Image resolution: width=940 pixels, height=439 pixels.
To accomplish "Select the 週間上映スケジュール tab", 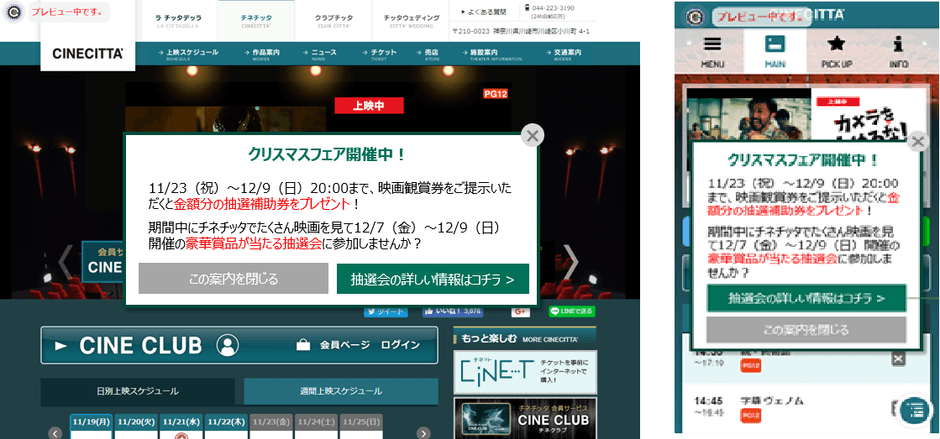I will [x=341, y=391].
